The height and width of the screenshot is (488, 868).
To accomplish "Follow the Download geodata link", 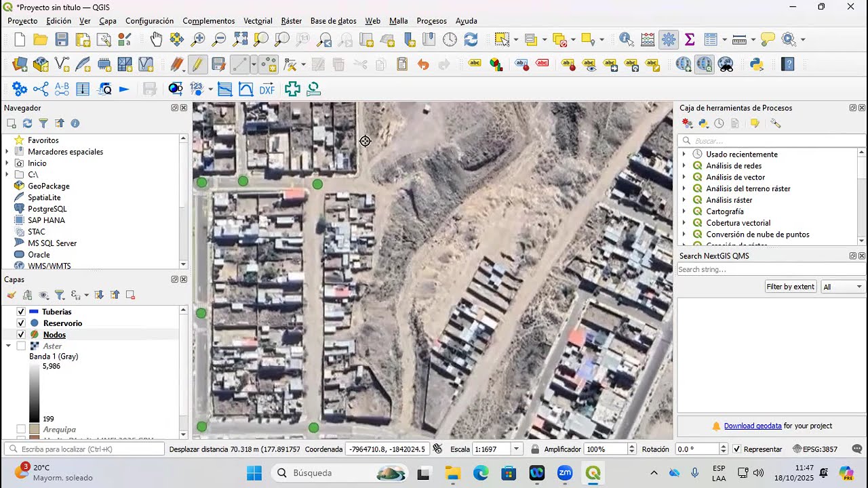I will 753,426.
